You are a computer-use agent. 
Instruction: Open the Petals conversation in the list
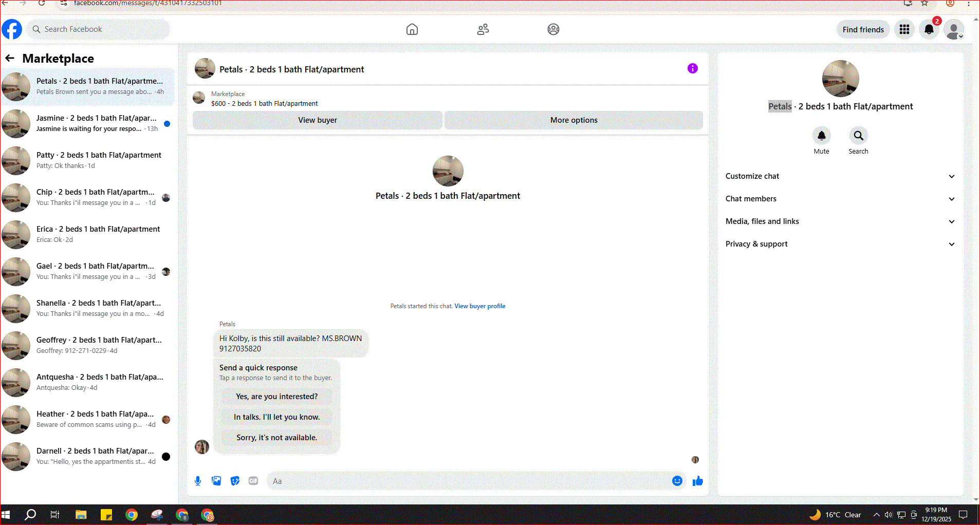pyautogui.click(x=87, y=86)
